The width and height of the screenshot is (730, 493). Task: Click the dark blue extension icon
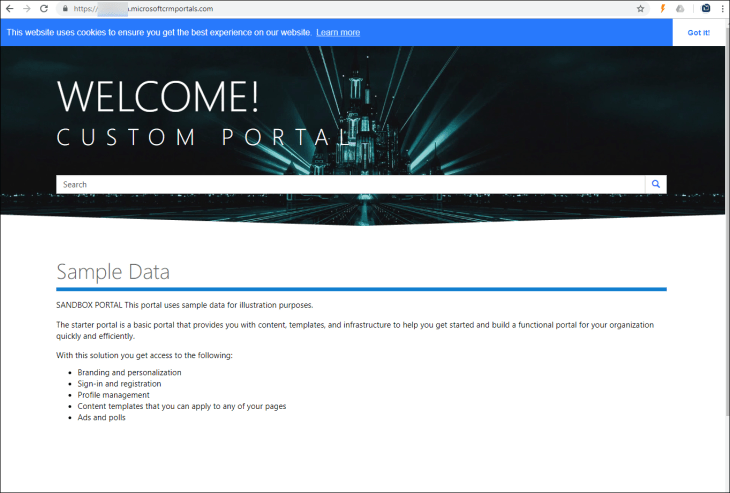coord(705,8)
